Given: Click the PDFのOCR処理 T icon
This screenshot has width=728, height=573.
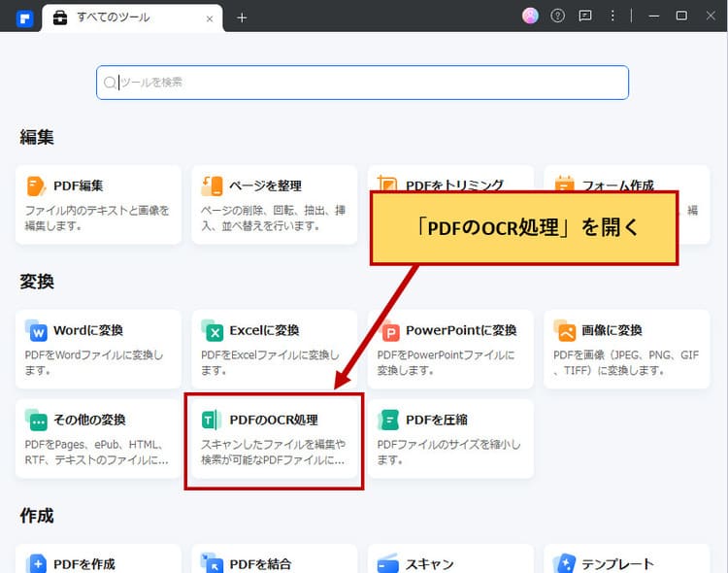Looking at the screenshot, I should pyautogui.click(x=212, y=421).
